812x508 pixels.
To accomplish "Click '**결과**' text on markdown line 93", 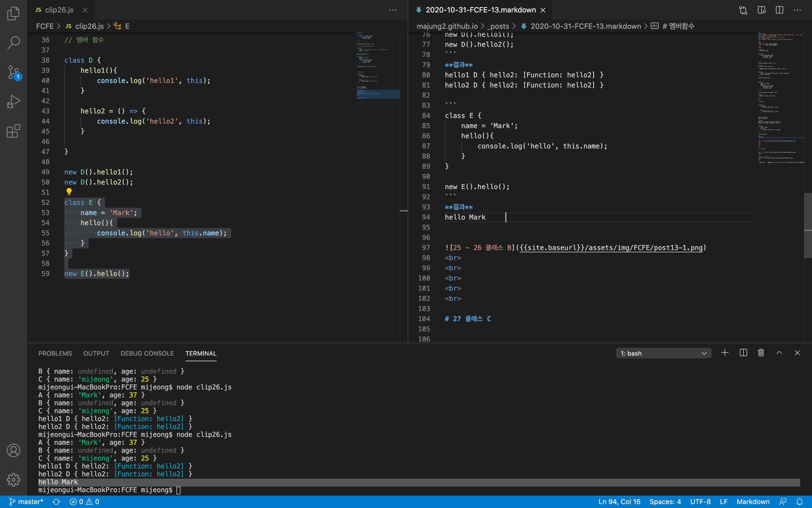I will (459, 207).
